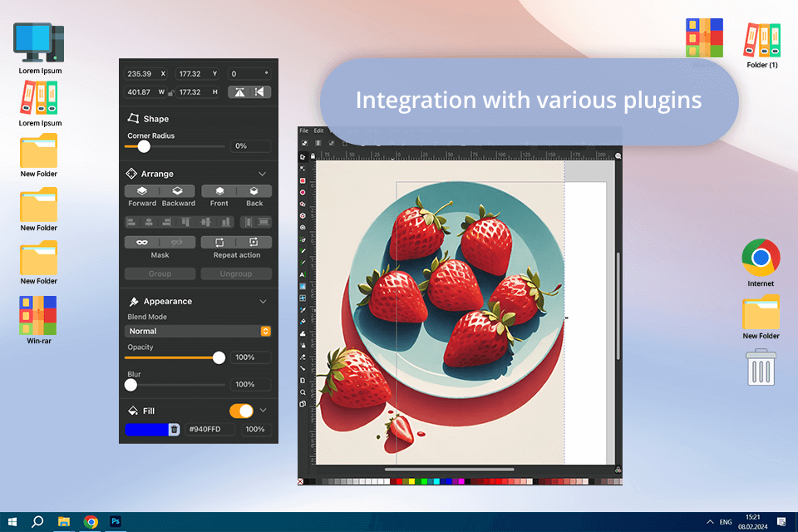Click the Inkscape horizontal scrollbar
798x532 pixels.
[450, 470]
